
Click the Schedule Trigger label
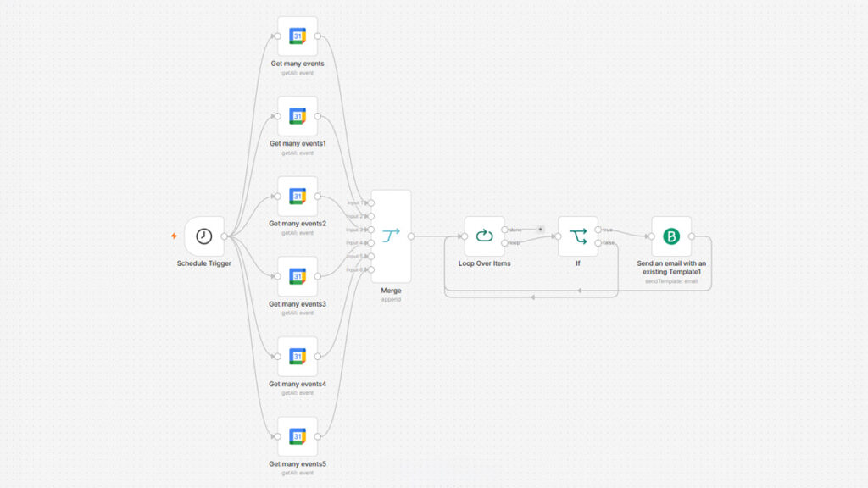(204, 263)
